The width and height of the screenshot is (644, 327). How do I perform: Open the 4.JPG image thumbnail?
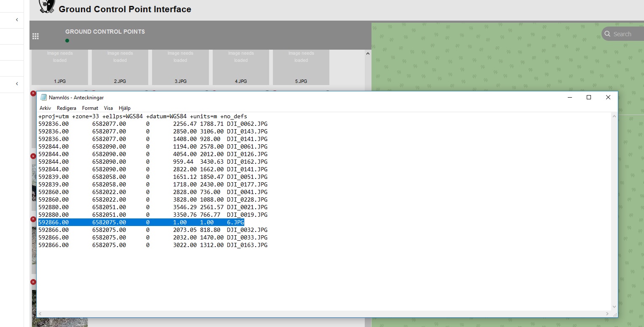[x=240, y=66]
